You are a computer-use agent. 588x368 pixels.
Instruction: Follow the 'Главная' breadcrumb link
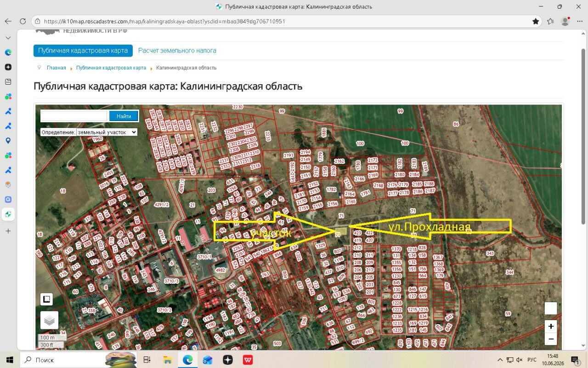click(57, 68)
